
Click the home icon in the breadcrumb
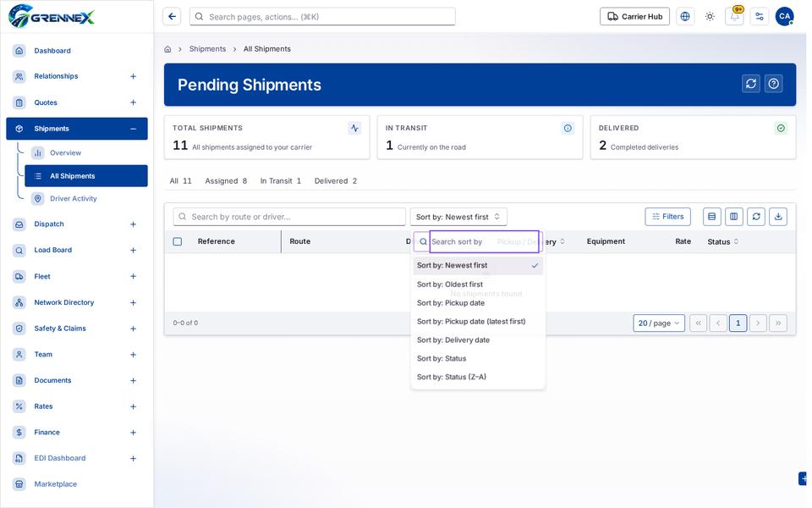coord(167,49)
